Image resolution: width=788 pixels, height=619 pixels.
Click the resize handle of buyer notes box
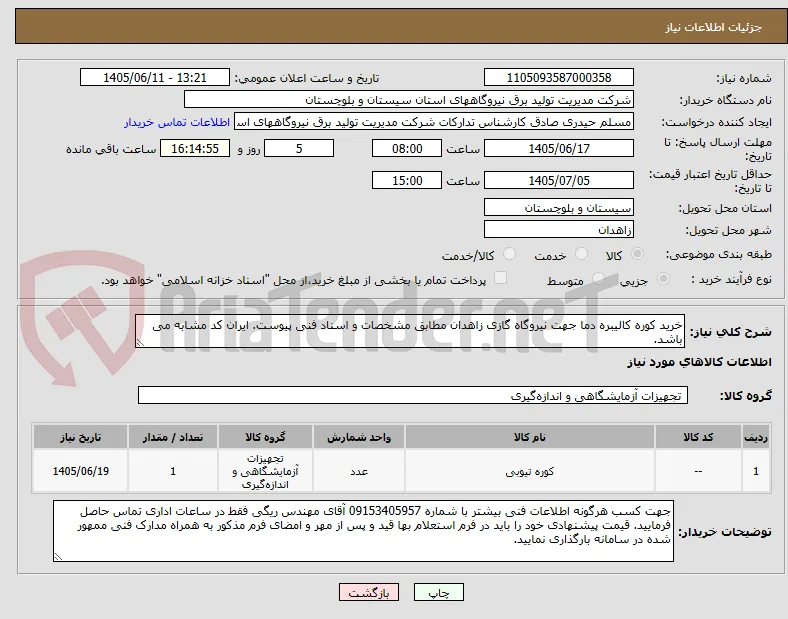[58, 556]
